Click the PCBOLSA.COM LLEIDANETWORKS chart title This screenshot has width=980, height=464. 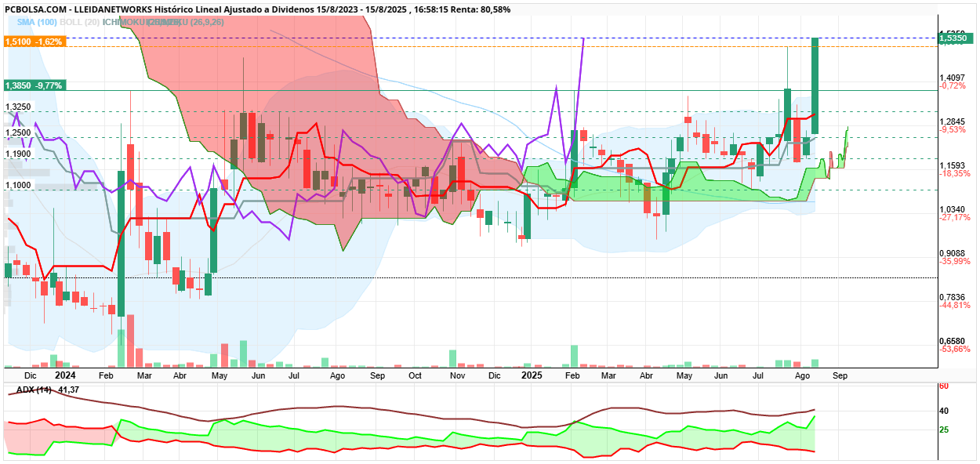pyautogui.click(x=258, y=9)
